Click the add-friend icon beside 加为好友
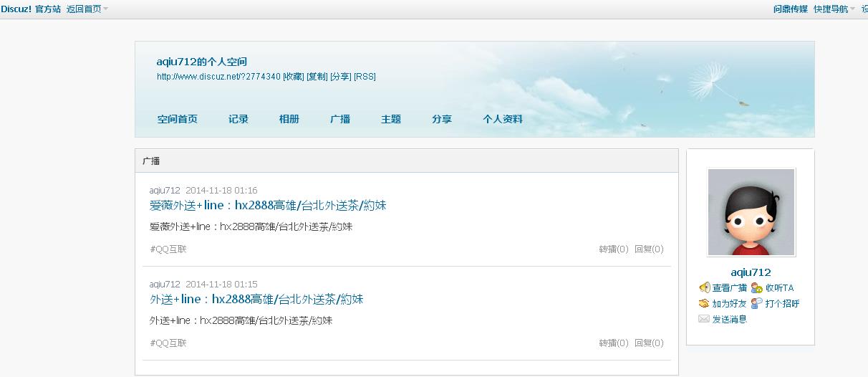The height and width of the screenshot is (377, 868). tap(704, 303)
